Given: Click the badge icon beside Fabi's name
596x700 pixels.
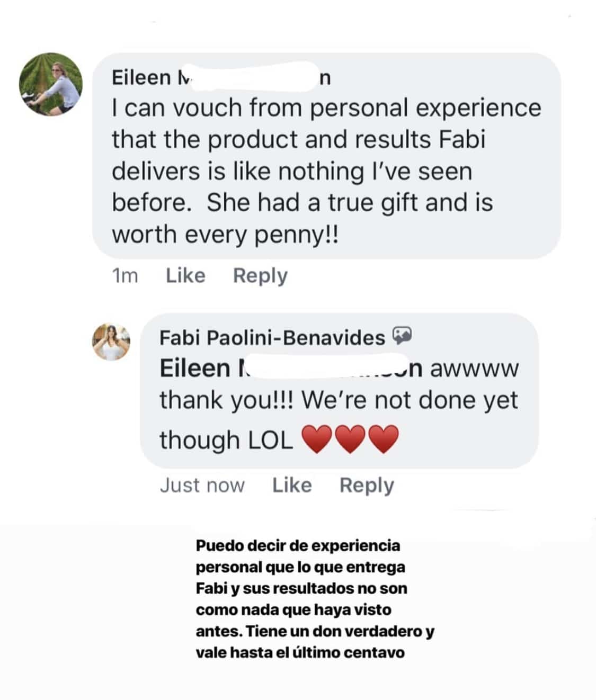Looking at the screenshot, I should pos(403,336).
